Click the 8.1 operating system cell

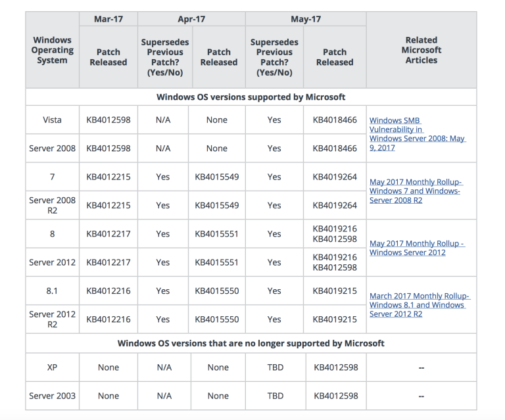52,291
